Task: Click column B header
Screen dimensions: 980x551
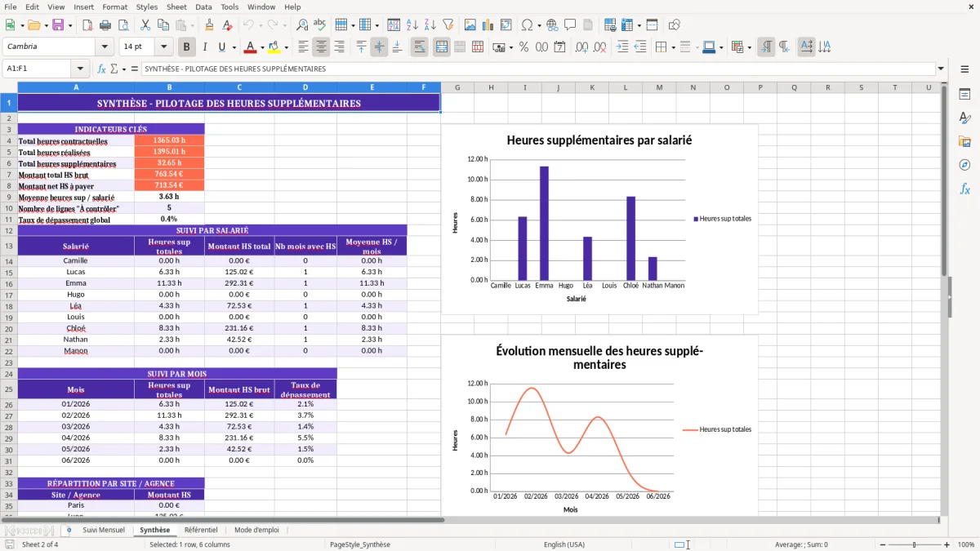Action: 169,87
